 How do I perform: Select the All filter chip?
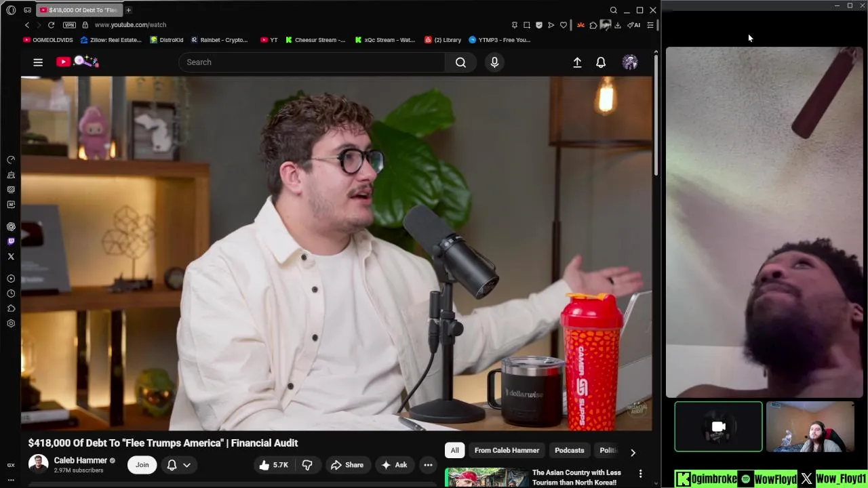tap(454, 450)
